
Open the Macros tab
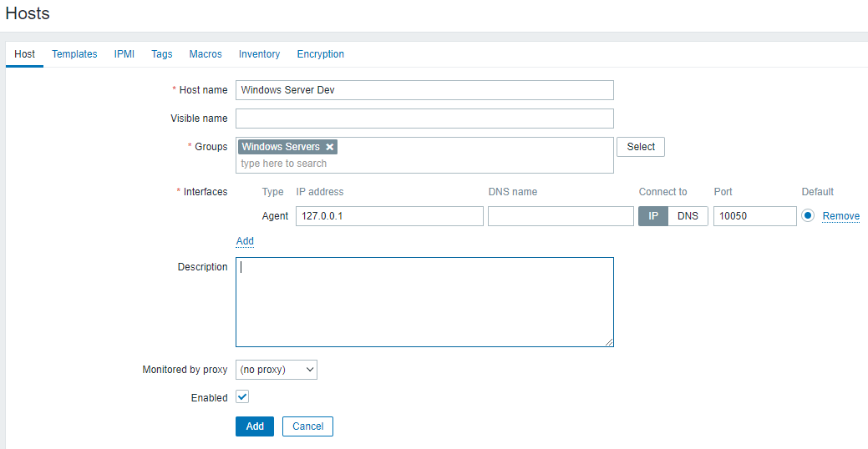click(206, 54)
